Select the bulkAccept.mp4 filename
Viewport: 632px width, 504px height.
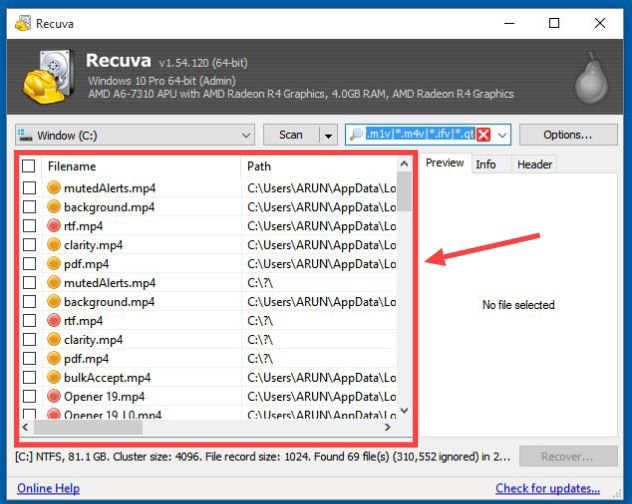coord(107,378)
